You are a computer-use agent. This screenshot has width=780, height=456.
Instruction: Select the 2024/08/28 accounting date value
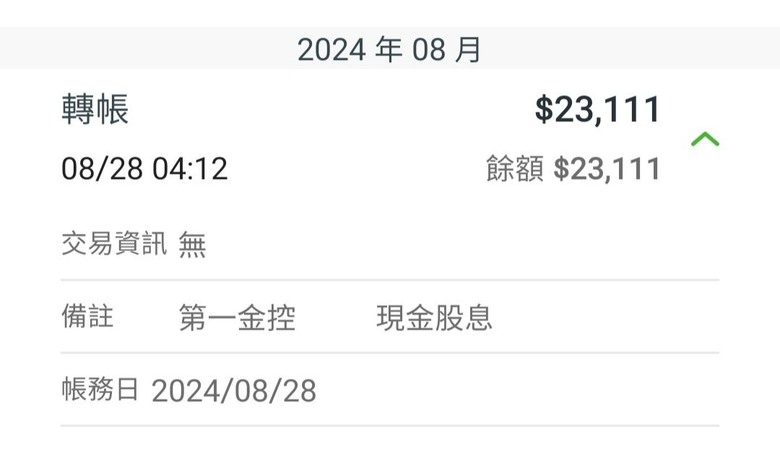click(234, 390)
